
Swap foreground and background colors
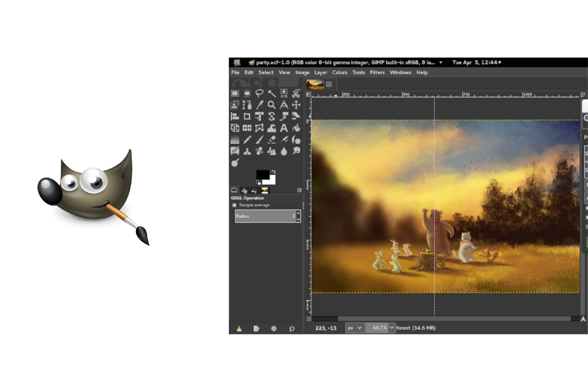click(x=273, y=172)
